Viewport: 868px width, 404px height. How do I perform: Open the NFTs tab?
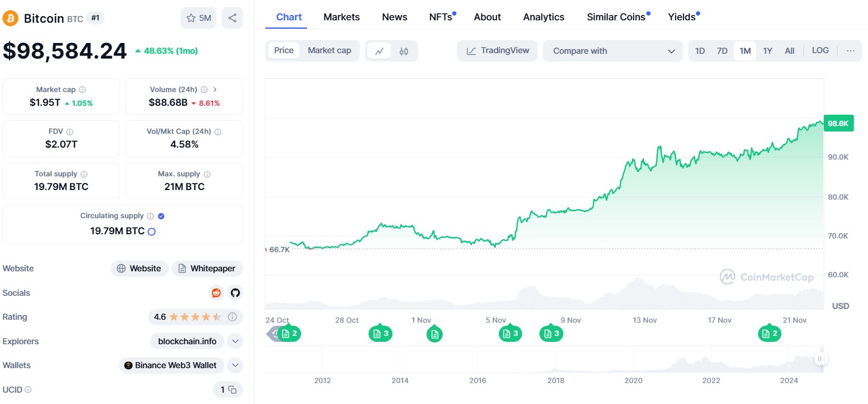coord(441,17)
